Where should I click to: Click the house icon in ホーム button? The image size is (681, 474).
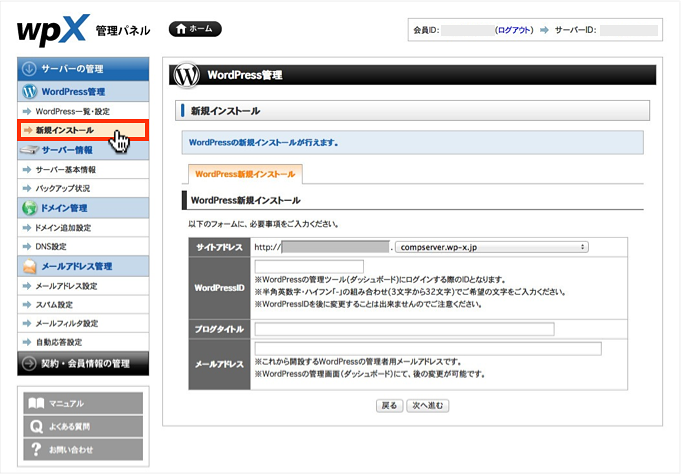click(x=181, y=29)
